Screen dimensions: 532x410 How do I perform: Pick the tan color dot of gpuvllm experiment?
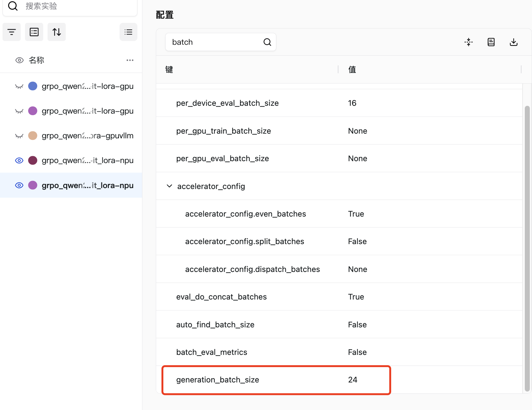(x=33, y=136)
